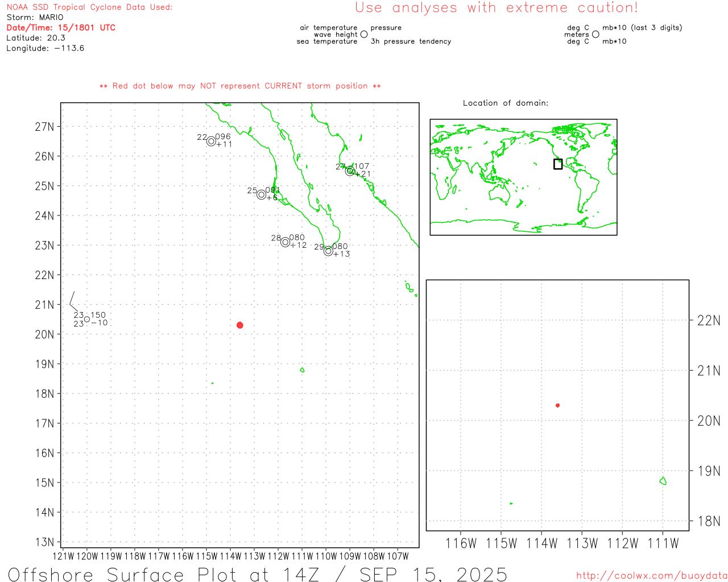
Task: Click the 121W longitude label on main map
Action: [x=63, y=556]
